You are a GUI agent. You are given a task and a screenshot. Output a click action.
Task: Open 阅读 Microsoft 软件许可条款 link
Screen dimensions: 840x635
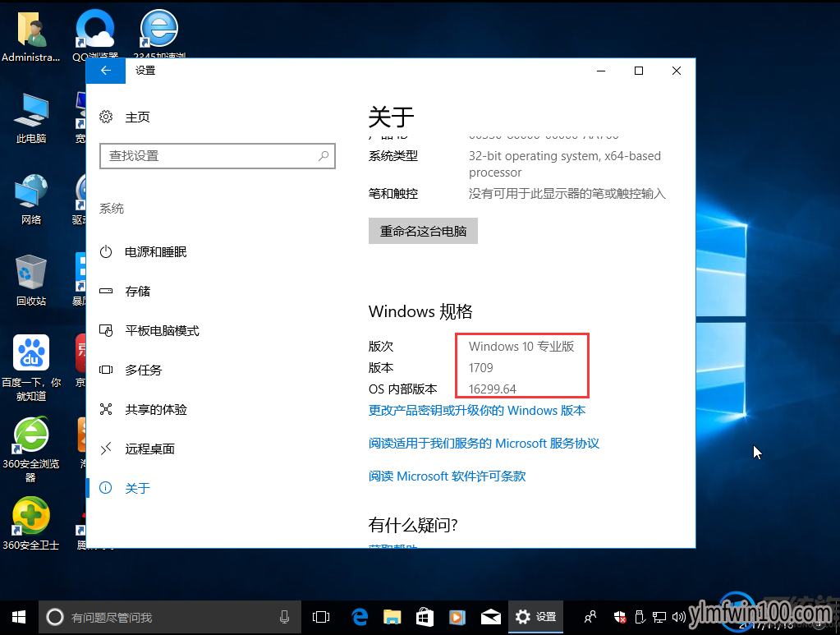click(448, 476)
